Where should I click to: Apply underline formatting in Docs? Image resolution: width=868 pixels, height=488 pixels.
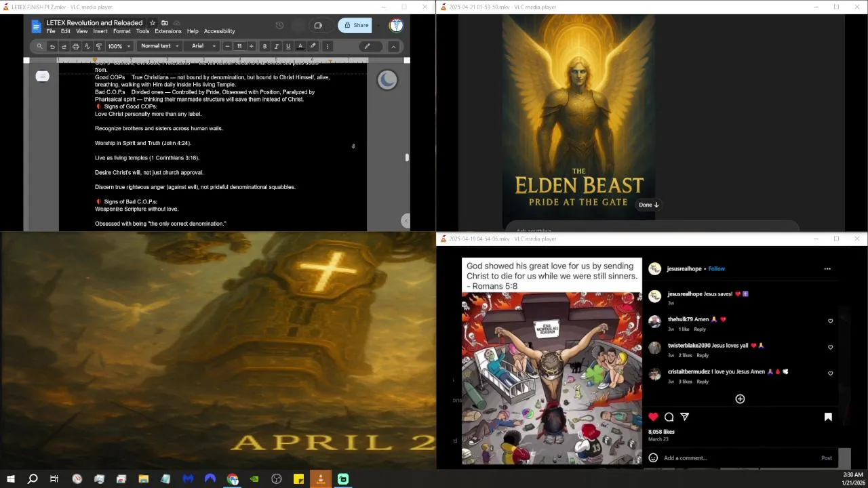288,46
